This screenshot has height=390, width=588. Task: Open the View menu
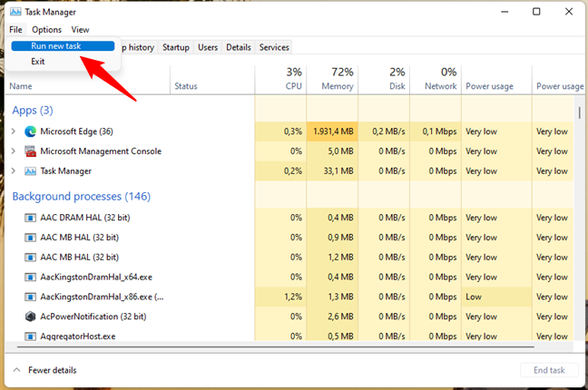point(80,30)
